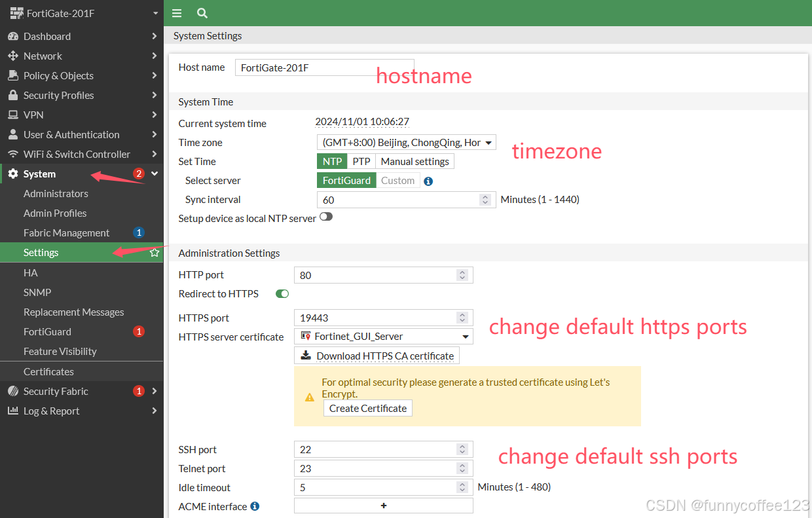Click the info icon beside ACME interface
Image resolution: width=812 pixels, height=518 pixels.
(255, 506)
